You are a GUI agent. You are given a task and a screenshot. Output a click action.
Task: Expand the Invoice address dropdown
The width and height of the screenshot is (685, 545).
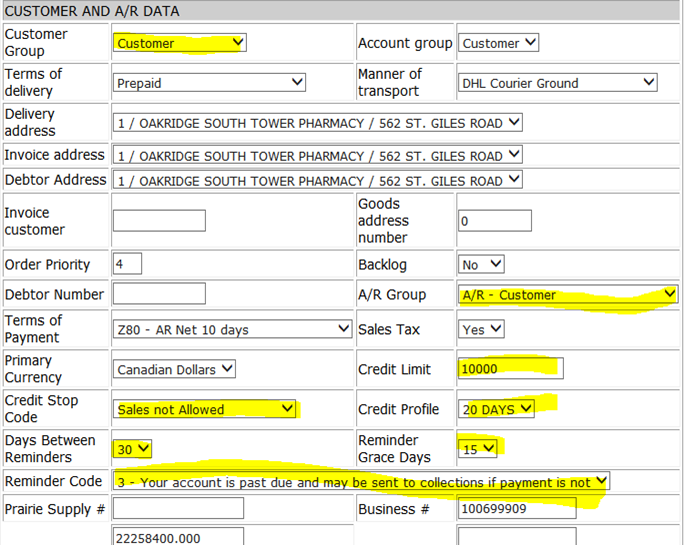pos(318,155)
